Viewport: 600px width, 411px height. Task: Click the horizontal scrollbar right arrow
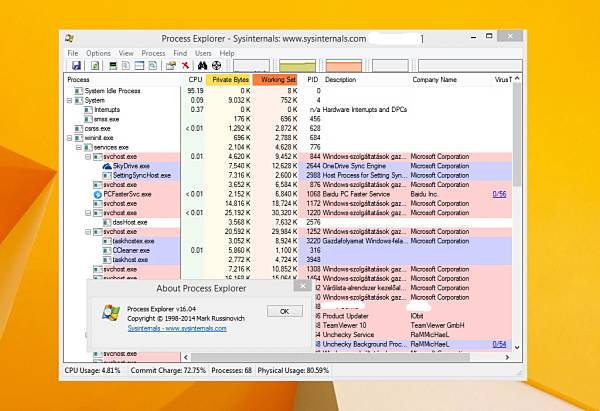coord(507,357)
